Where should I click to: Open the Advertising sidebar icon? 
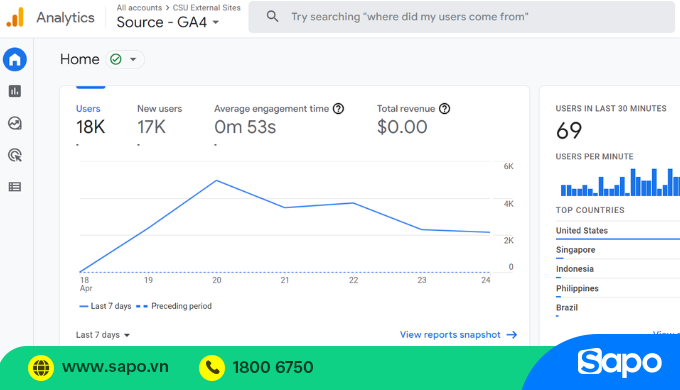tap(15, 155)
